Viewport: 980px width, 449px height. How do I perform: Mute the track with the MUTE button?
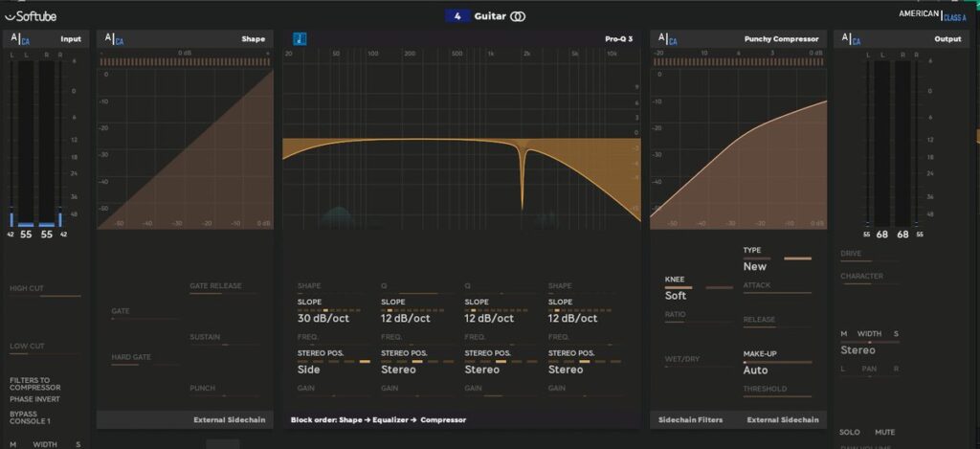884,432
